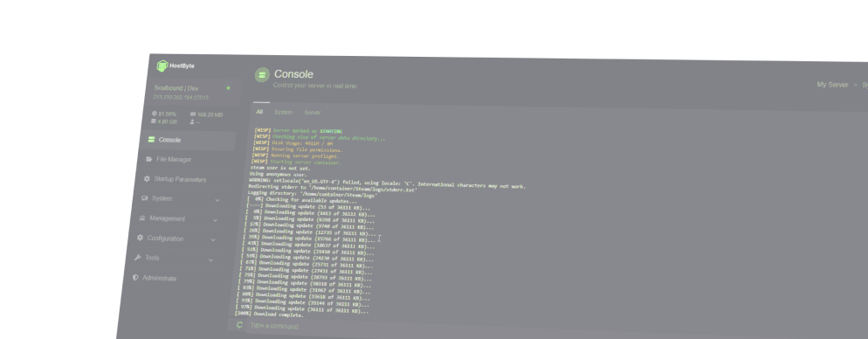The width and height of the screenshot is (868, 339).
Task: Click the HostByte logo icon
Action: [x=162, y=66]
